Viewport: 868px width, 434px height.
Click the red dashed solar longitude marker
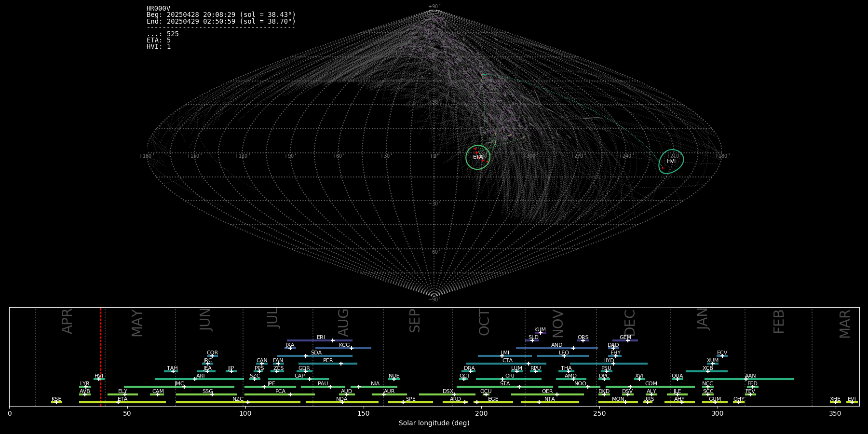[x=101, y=357]
